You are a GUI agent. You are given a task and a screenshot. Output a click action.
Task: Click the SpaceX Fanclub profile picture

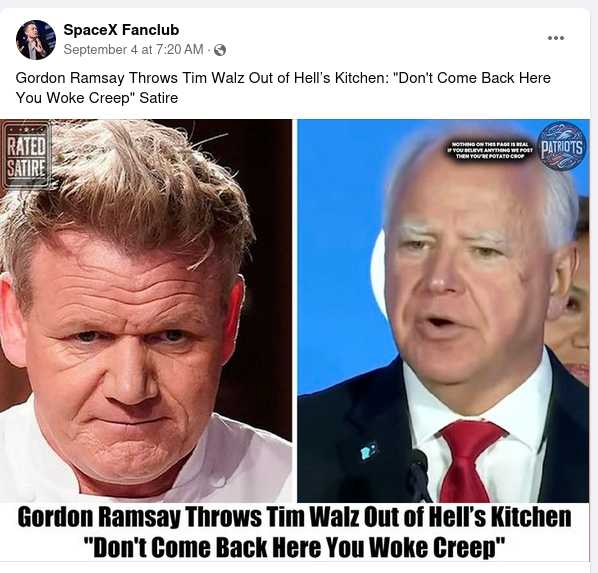pos(36,40)
